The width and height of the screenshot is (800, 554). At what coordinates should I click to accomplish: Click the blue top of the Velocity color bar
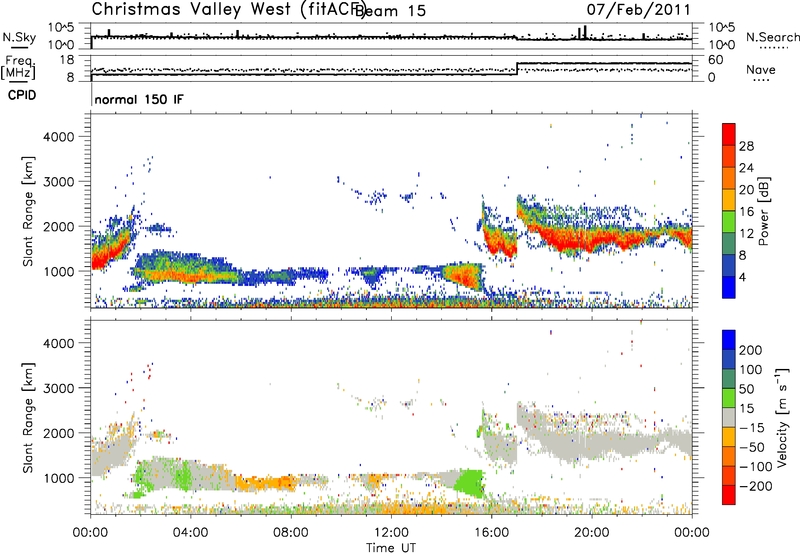pos(729,340)
